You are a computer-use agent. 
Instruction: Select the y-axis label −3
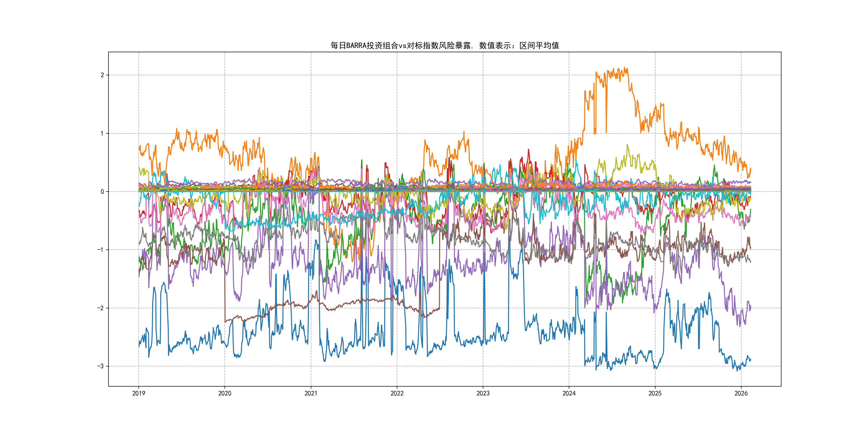(x=100, y=366)
